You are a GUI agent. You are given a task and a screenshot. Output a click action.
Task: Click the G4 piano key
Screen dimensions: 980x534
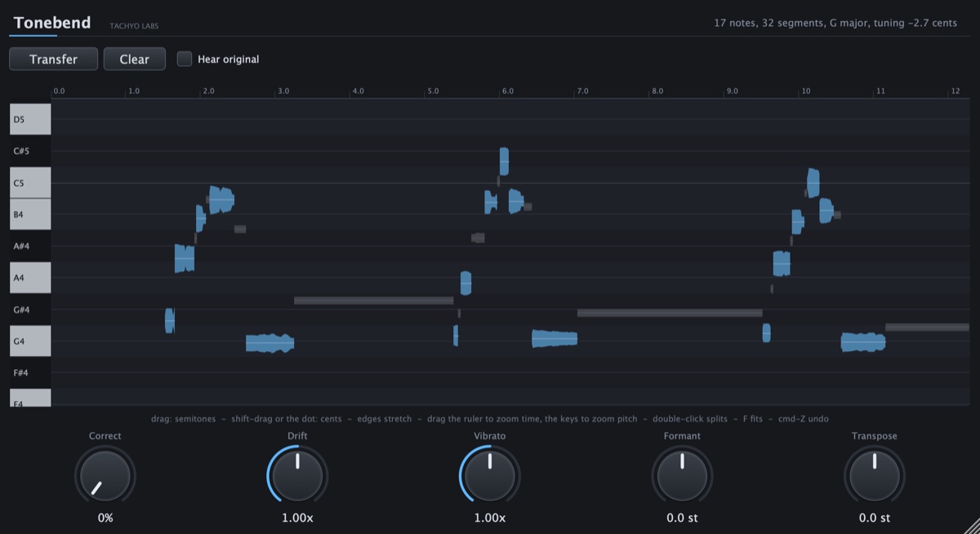click(x=30, y=341)
